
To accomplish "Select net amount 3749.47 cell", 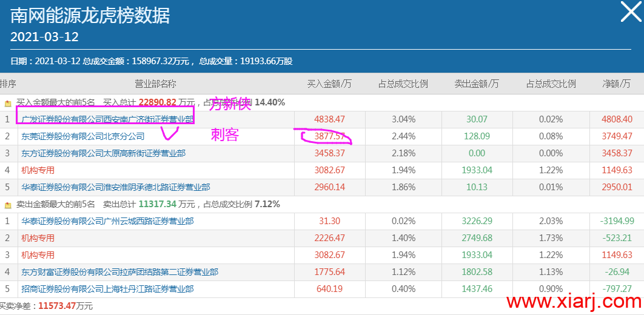I will 617,136.
